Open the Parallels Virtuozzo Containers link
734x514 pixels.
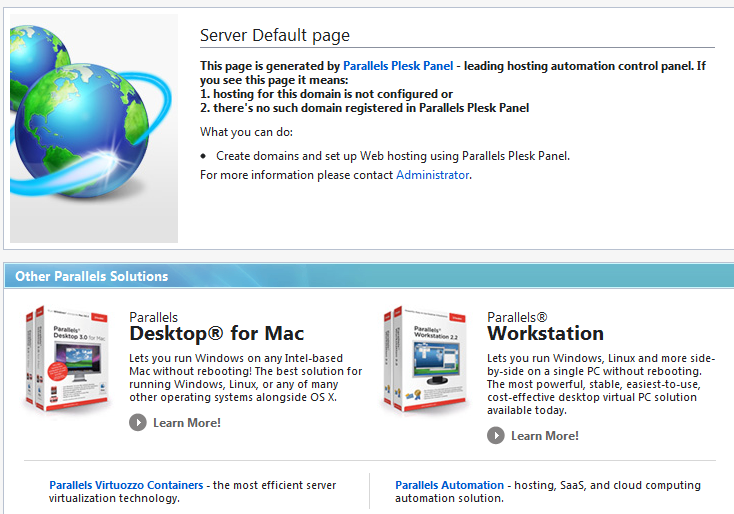pos(126,485)
